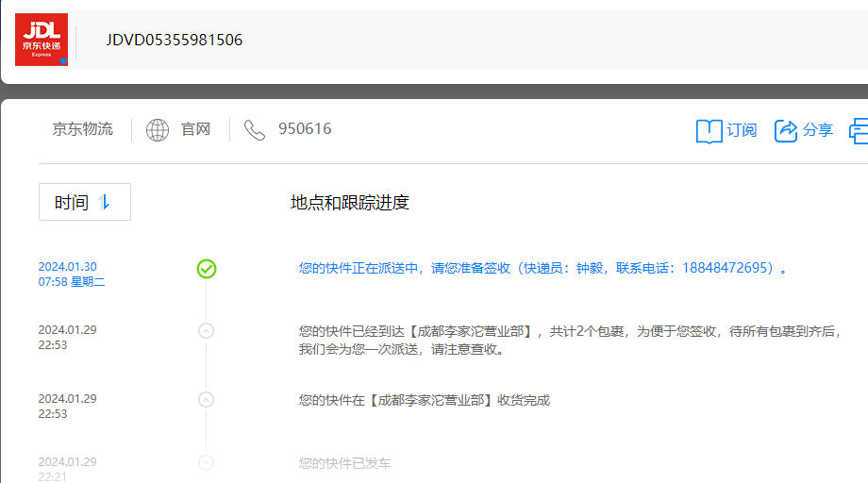
Task: Click the sort direction arrows beside 时间
Action: click(104, 202)
